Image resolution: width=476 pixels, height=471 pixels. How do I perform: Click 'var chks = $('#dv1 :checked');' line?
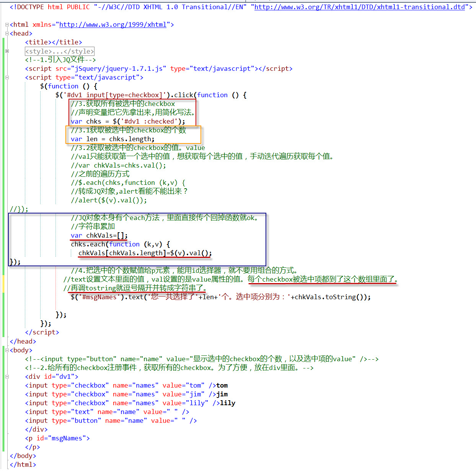[x=128, y=121]
